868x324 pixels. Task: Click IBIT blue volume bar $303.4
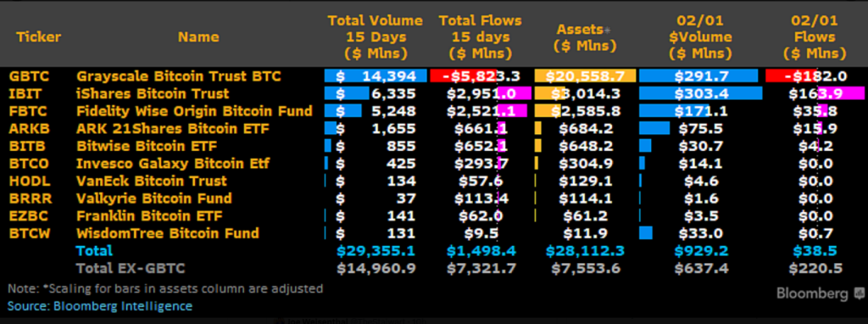pyautogui.click(x=699, y=93)
